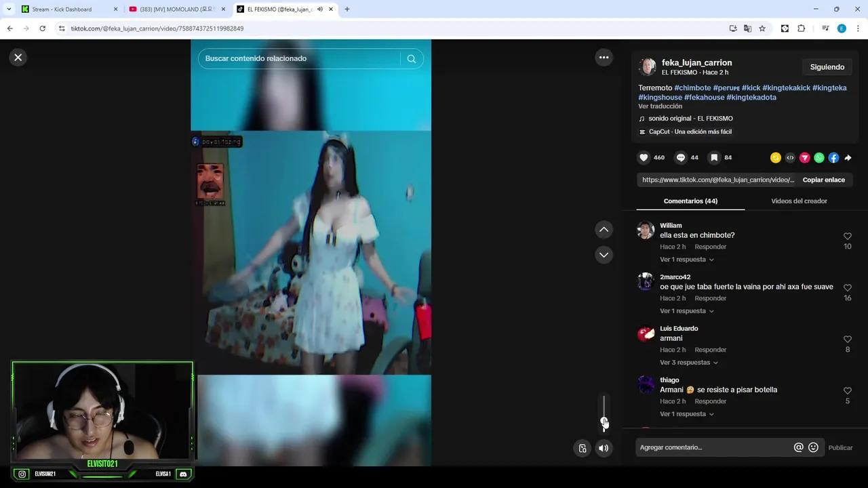Close the video viewer with X
This screenshot has height=488, width=868.
coord(18,58)
